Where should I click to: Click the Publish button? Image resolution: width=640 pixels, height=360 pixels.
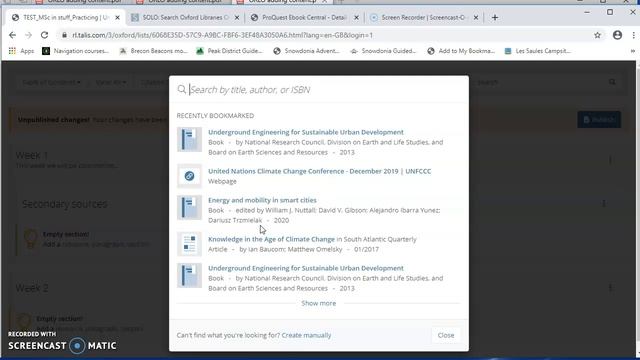point(599,120)
